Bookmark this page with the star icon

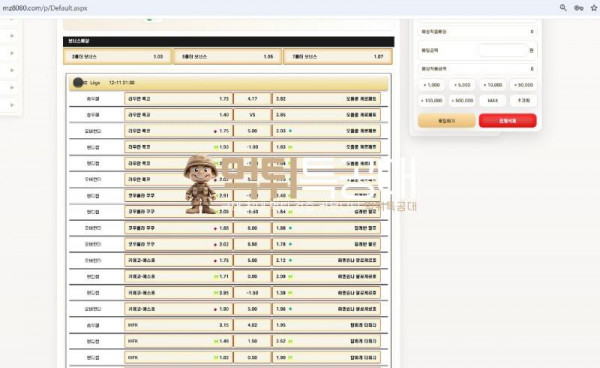pos(594,8)
